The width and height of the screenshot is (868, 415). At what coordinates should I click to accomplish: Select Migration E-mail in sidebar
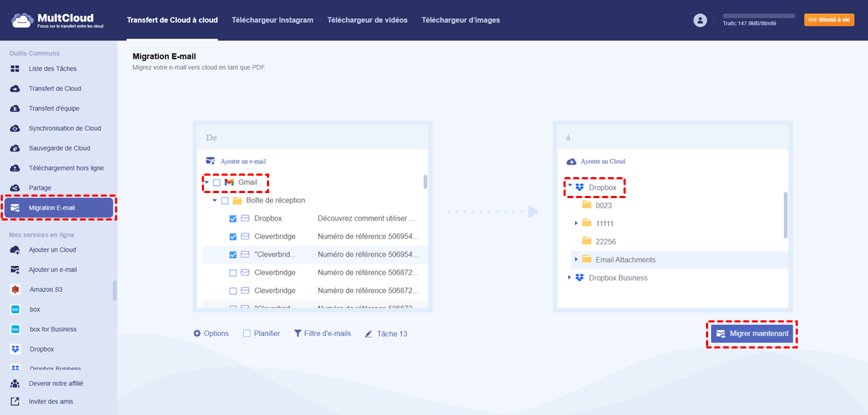59,208
